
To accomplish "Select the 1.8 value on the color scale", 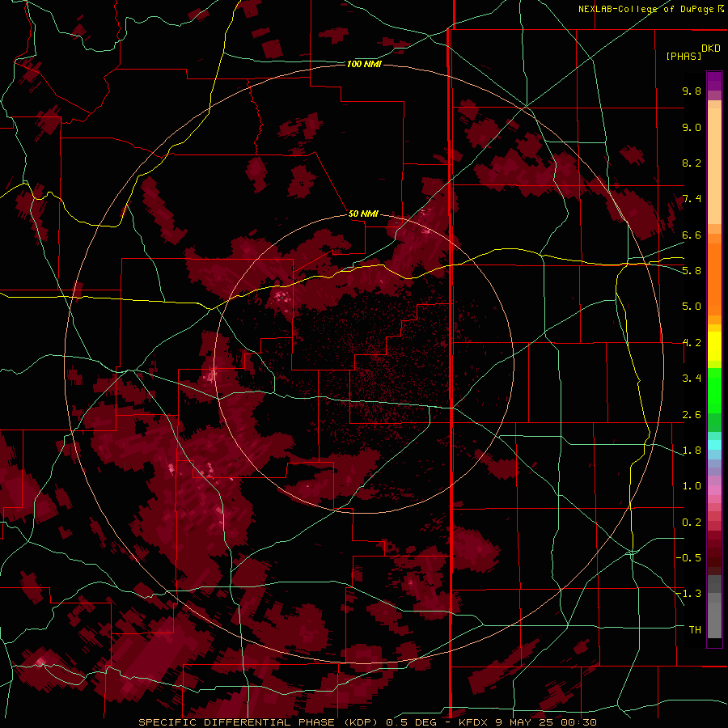I will tap(692, 451).
